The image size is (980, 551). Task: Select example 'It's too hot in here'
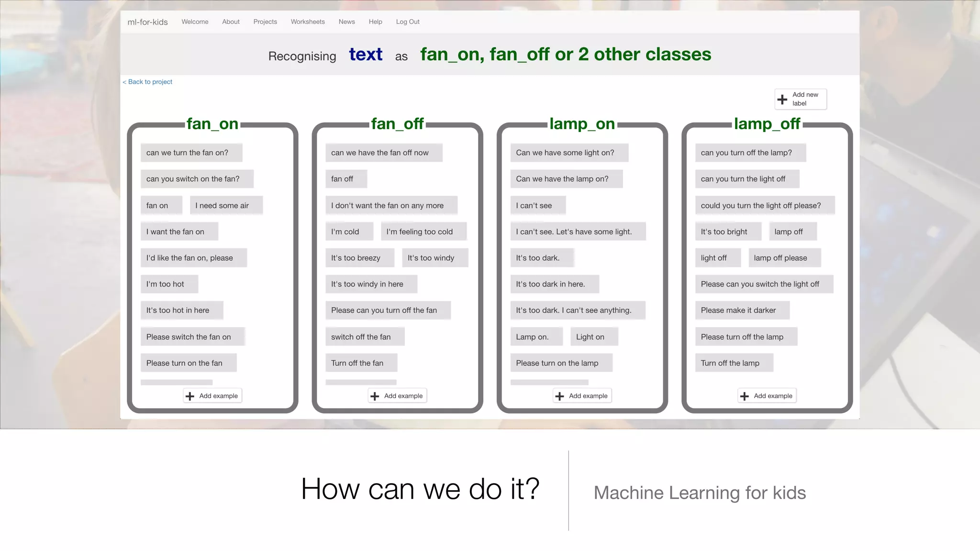point(182,310)
